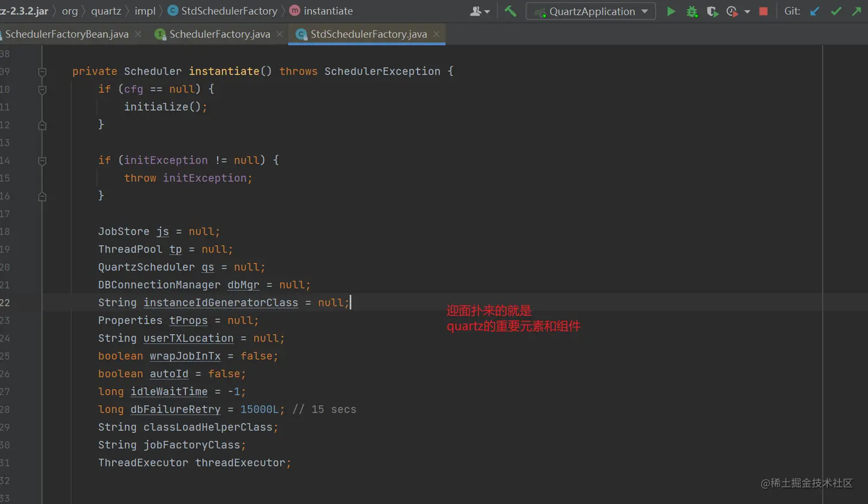Close the SchedulerFactoryBean.java tab
This screenshot has height=504, width=868.
(138, 34)
